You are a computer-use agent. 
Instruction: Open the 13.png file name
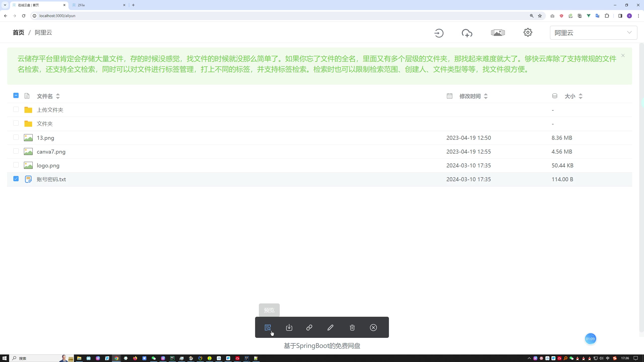pyautogui.click(x=46, y=138)
